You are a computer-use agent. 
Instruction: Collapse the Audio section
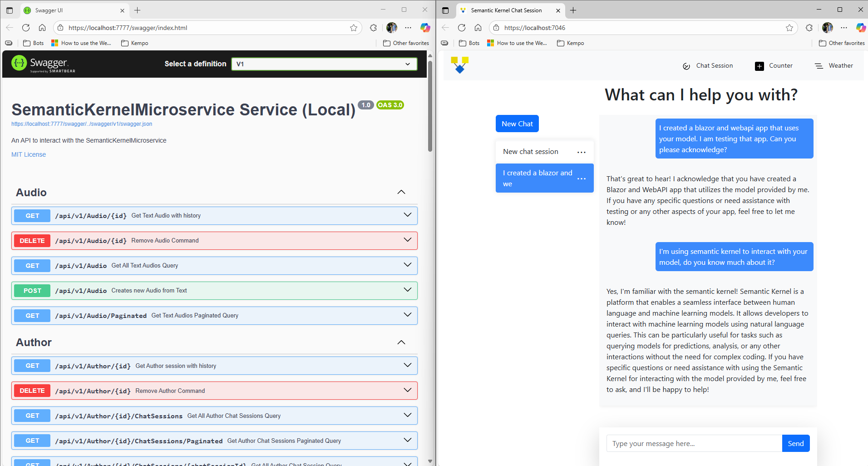tap(401, 192)
